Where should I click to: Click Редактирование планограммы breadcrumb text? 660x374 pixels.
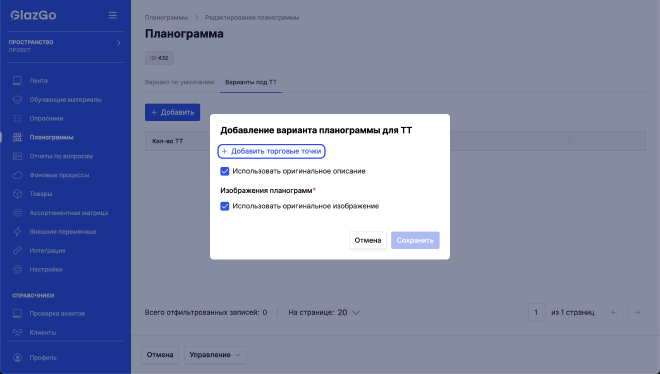252,18
